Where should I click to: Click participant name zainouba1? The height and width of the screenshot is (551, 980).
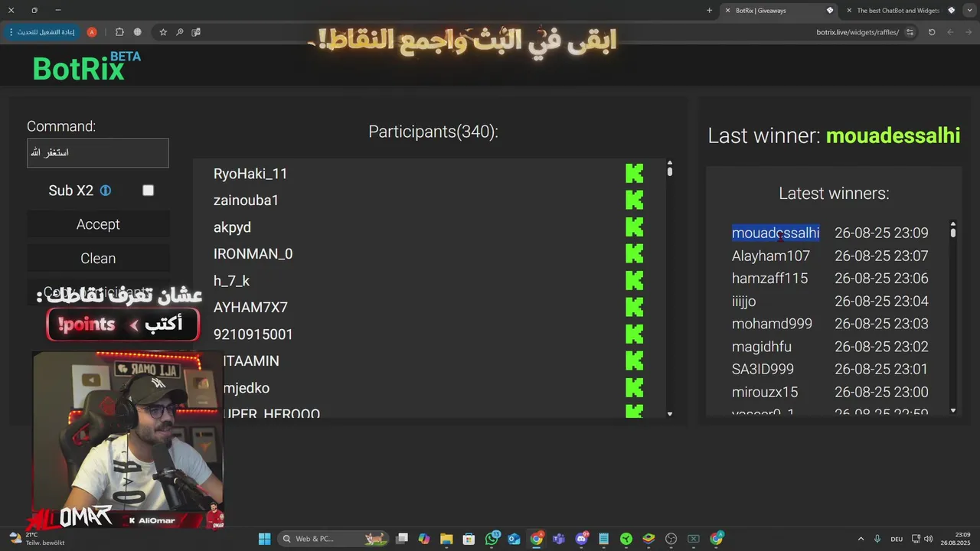point(246,201)
